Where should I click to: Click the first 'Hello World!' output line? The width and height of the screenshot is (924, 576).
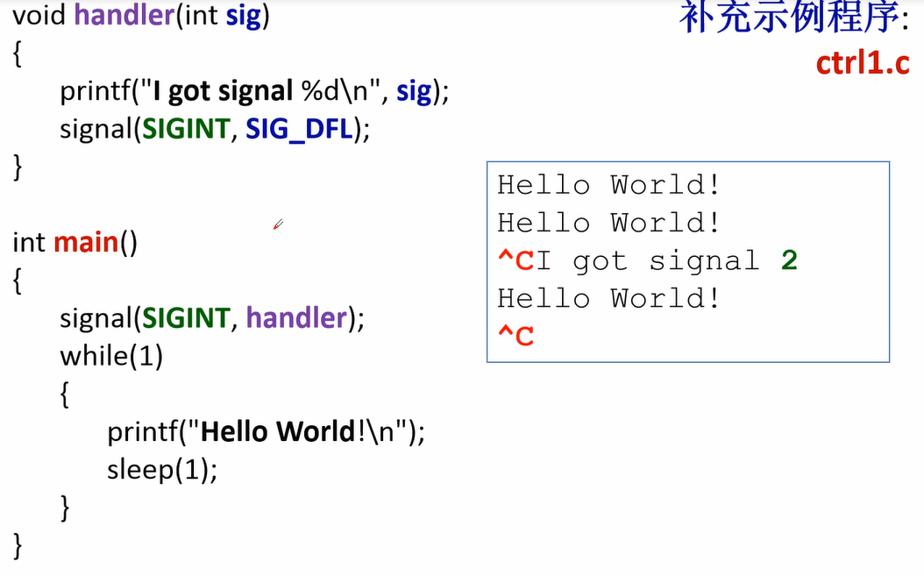point(608,185)
